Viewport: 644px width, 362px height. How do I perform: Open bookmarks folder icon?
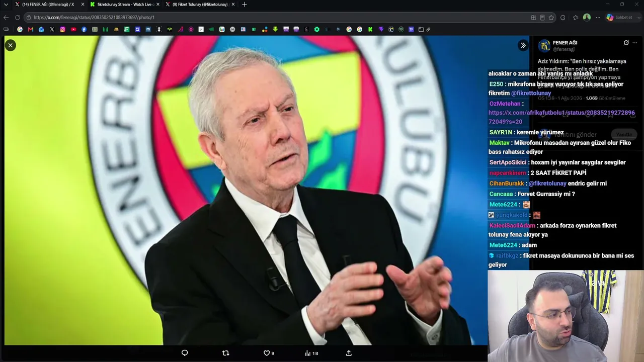[x=421, y=29]
